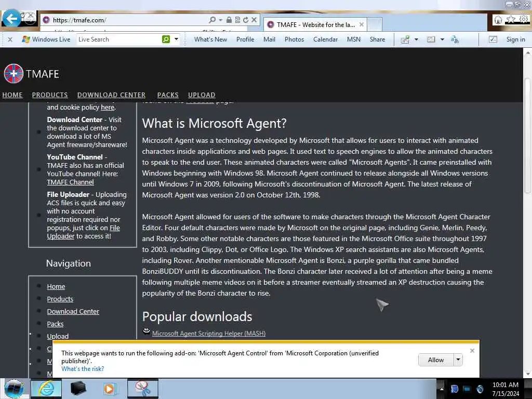The image size is (532, 399).
Task: Run Live Search with green search icon
Action: [x=166, y=39]
